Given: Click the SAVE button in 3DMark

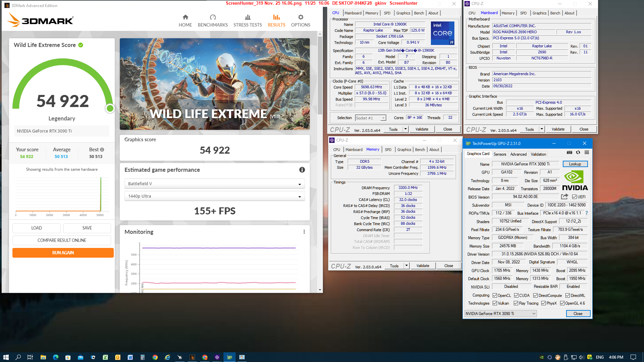Looking at the screenshot, I should point(87,228).
